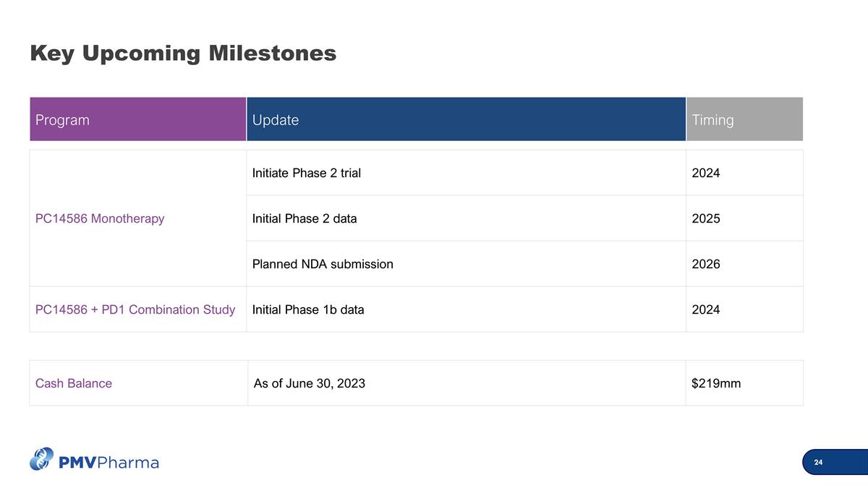This screenshot has width=868, height=488.
Task: Select the $219mm cash value
Action: pos(716,383)
